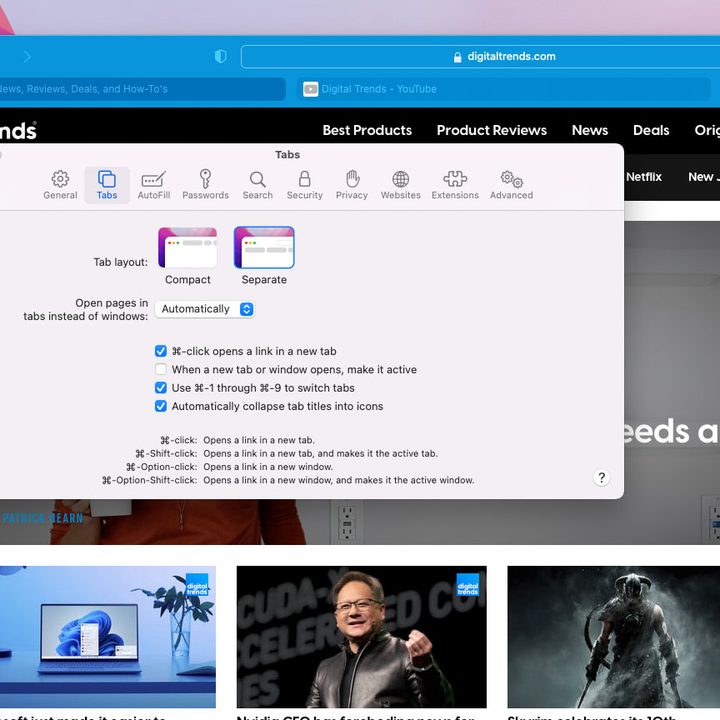The image size is (720, 720).
Task: Open Best Products in site navigation
Action: point(367,130)
